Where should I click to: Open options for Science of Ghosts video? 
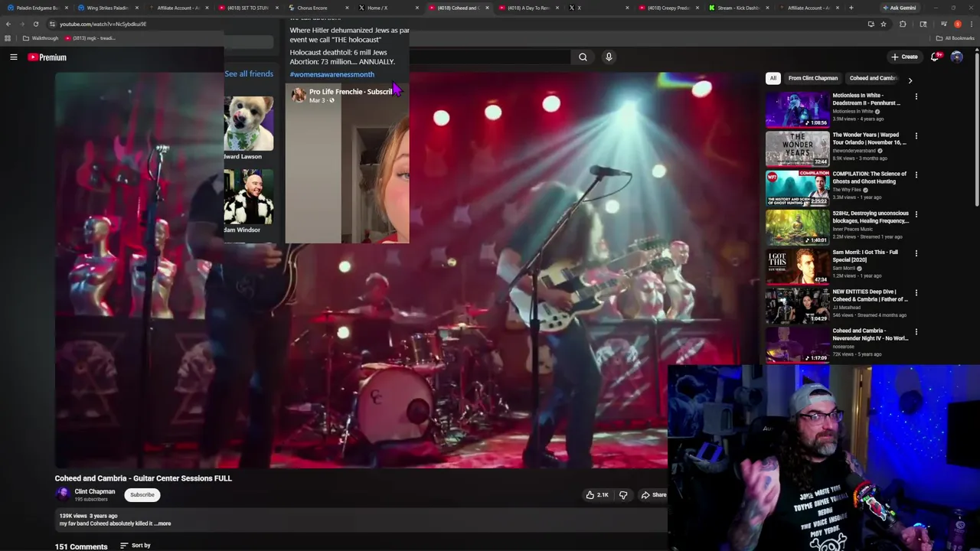pyautogui.click(x=916, y=174)
